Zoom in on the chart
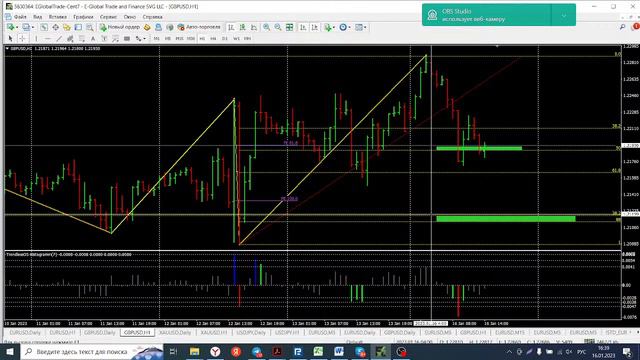Viewport: 640px width, 360px height. 267,27
